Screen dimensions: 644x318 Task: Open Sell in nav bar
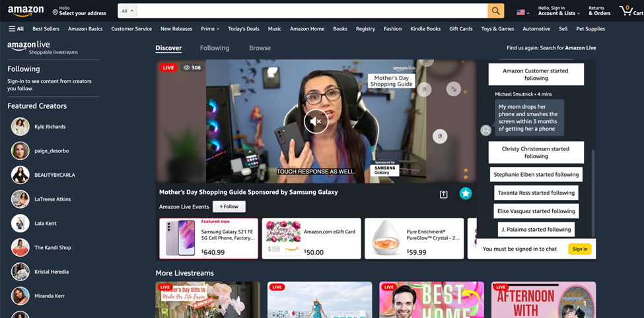tap(563, 29)
